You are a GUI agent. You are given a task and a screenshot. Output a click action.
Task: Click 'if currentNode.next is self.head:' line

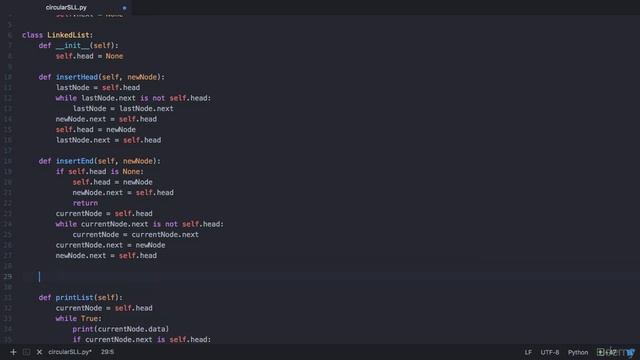point(142,340)
